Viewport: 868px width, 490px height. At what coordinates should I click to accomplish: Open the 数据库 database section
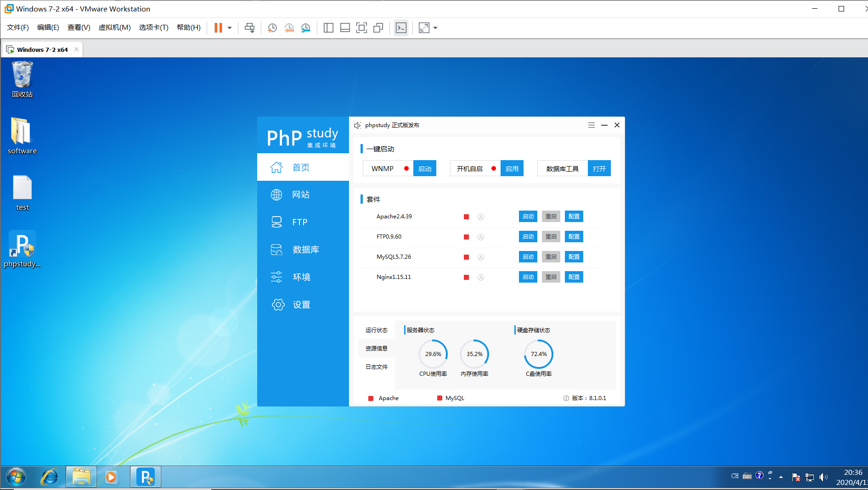[x=303, y=250]
